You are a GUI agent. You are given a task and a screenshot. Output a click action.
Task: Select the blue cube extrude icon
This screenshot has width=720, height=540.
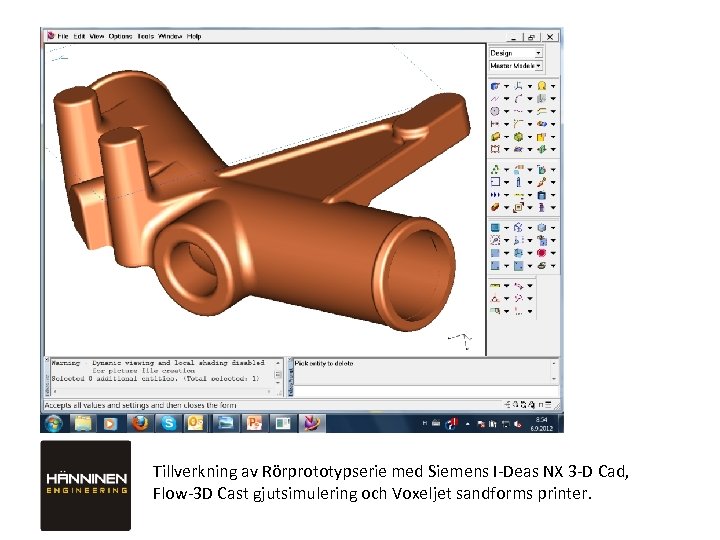pos(495,86)
